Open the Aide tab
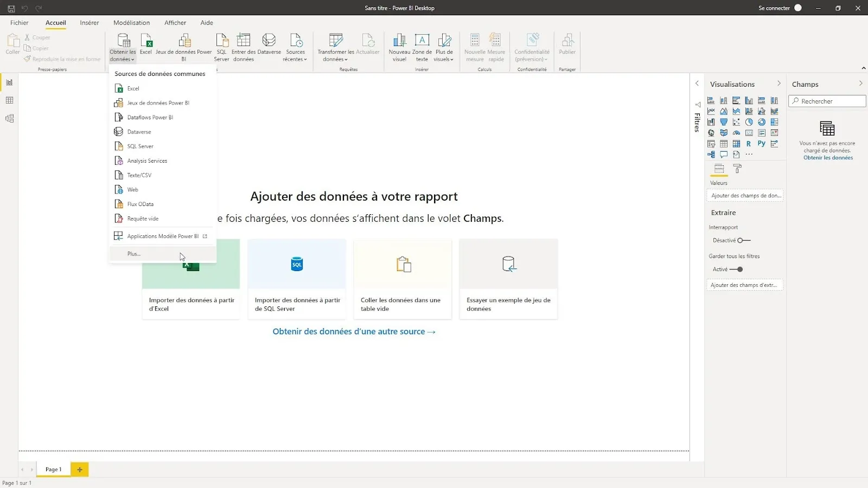Viewport: 868px width, 488px height. point(207,23)
